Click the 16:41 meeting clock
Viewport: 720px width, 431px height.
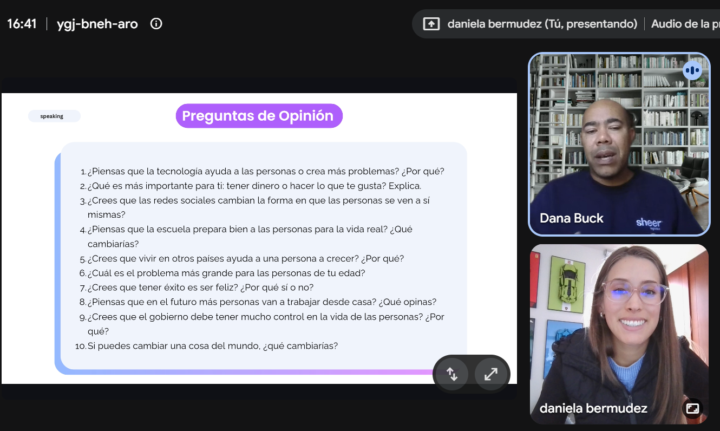point(22,24)
